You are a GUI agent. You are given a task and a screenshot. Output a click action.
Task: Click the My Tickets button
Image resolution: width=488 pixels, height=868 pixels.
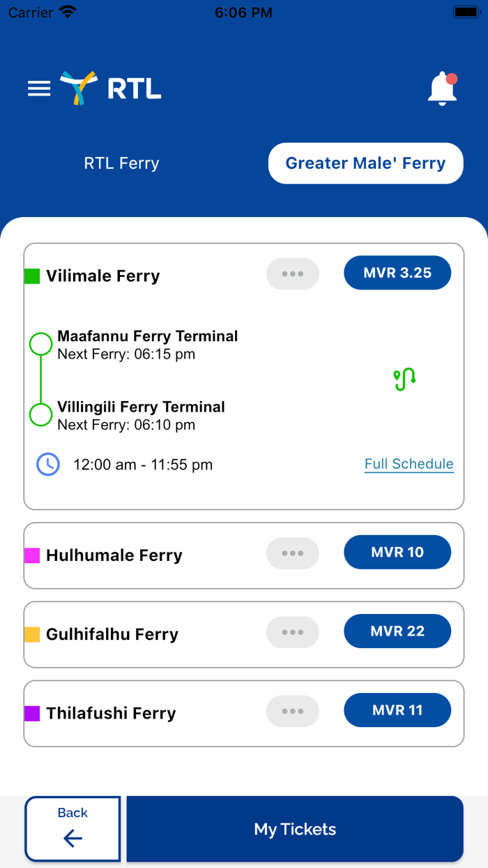[295, 829]
